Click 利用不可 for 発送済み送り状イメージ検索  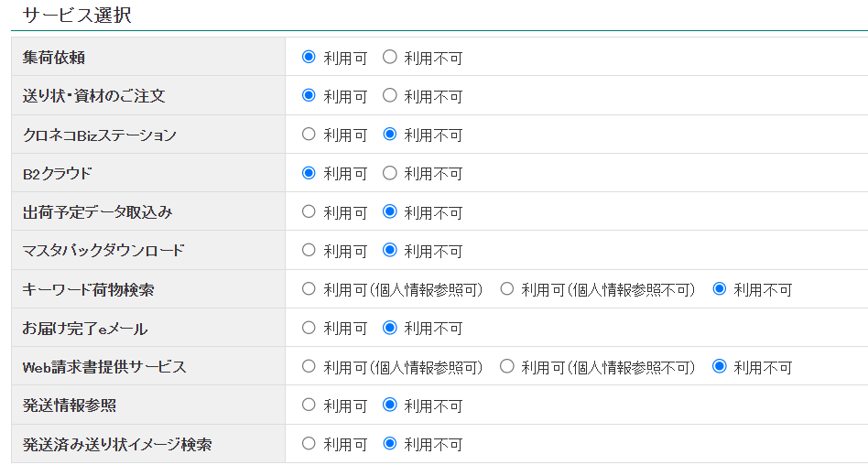click(390, 444)
